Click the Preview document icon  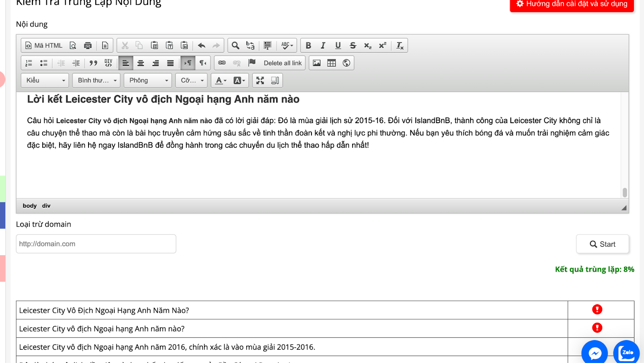click(x=73, y=45)
